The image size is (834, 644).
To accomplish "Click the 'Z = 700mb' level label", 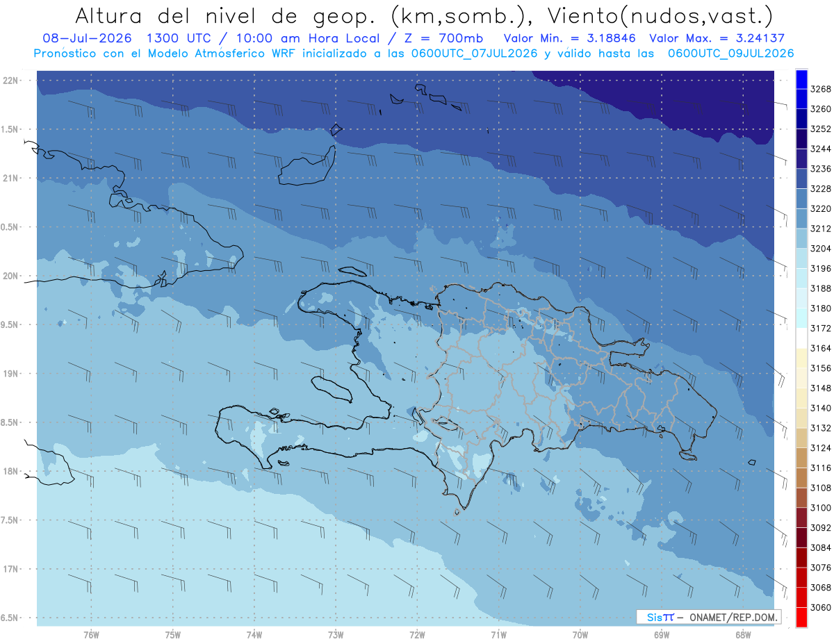I will 443,39.
